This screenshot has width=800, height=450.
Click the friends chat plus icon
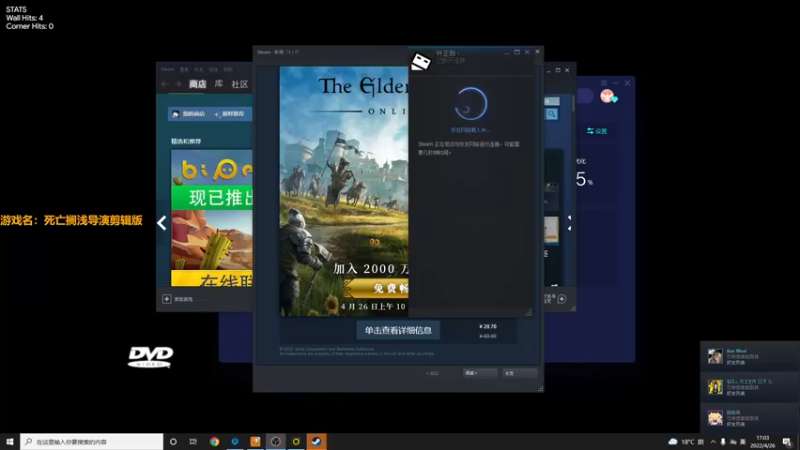tap(562, 299)
